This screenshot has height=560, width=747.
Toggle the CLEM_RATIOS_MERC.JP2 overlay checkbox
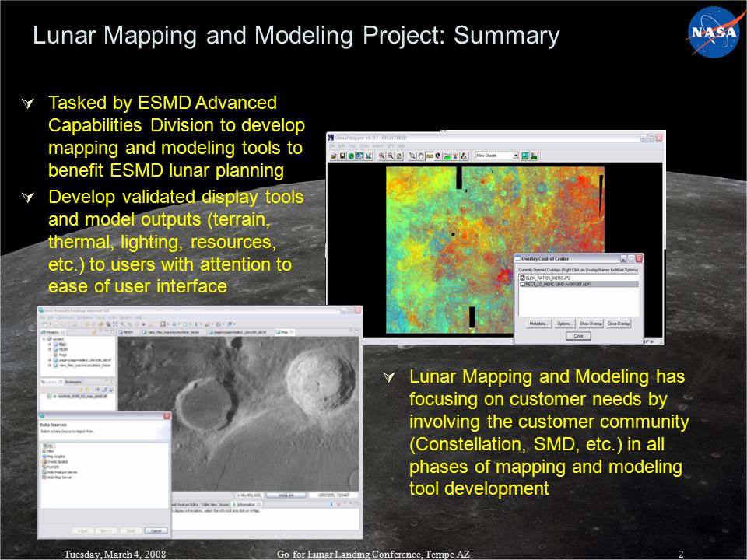[523, 278]
